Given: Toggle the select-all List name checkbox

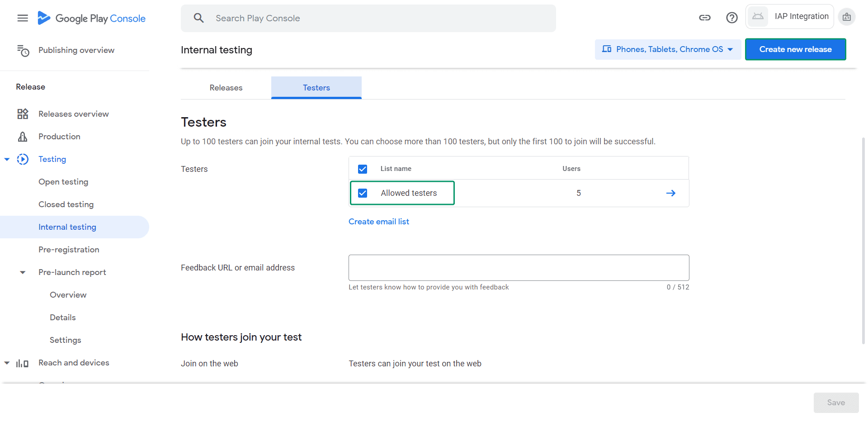Looking at the screenshot, I should [x=363, y=169].
